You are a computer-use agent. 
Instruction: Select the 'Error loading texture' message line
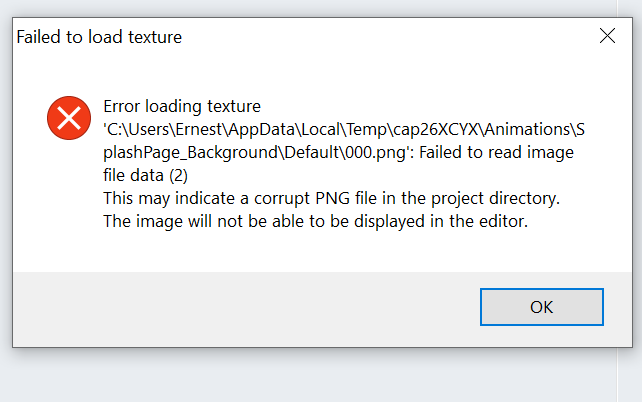(182, 106)
